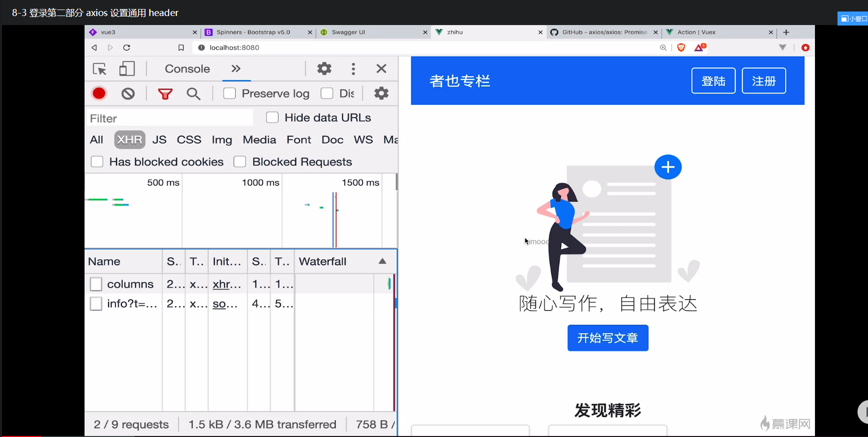This screenshot has width=868, height=437.
Task: Switch to Spinners Bootstrap v5.0 tab
Action: 258,32
